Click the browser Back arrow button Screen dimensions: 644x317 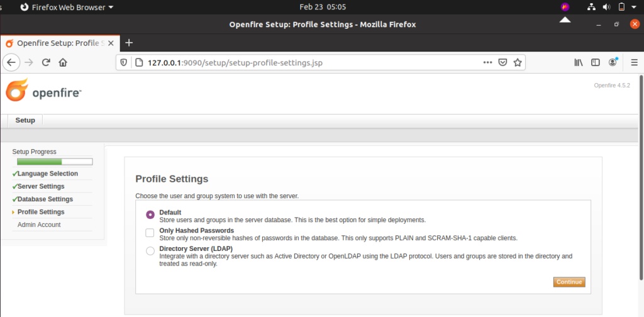click(11, 63)
